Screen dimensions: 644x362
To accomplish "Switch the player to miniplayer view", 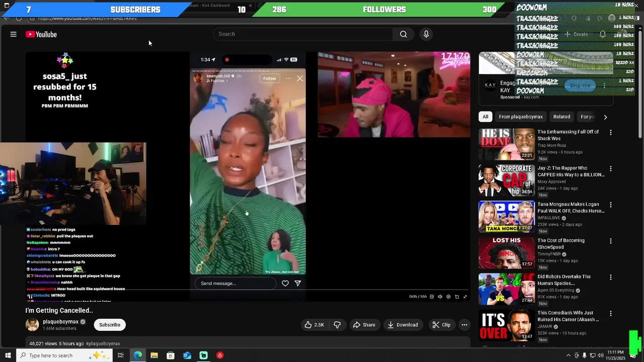I will [x=457, y=297].
